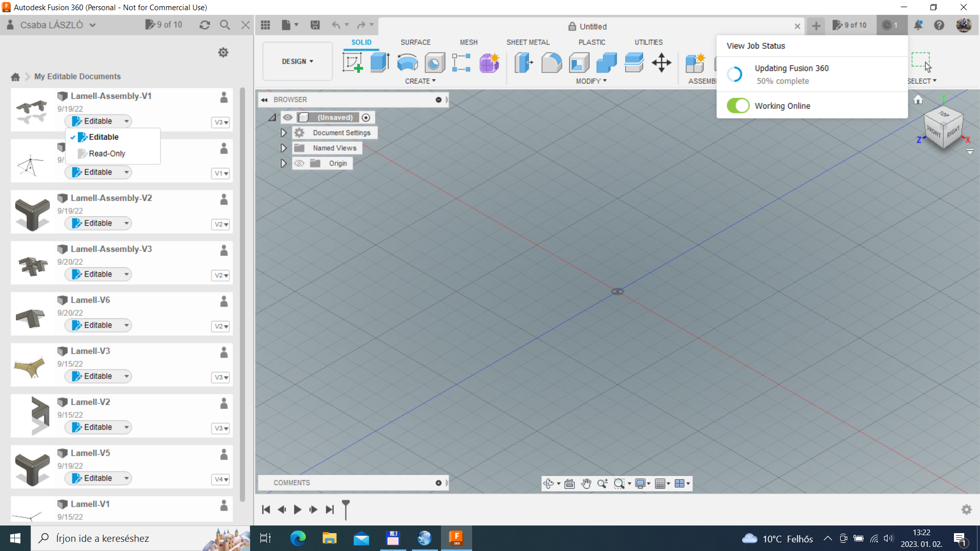Screen dimensions: 980x551
Task: Click the timeline position marker
Action: 346,509
